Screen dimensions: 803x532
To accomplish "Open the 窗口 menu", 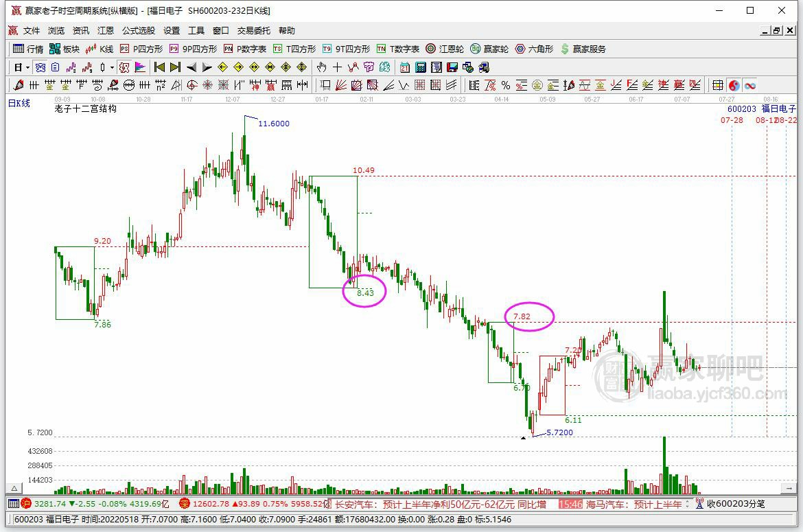I will [221, 31].
